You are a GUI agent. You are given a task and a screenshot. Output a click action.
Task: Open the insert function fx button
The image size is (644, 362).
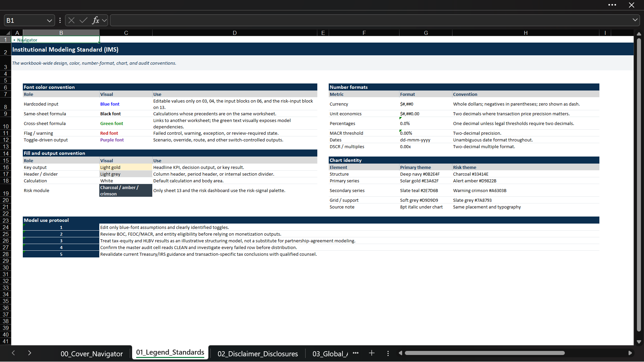pos(96,20)
